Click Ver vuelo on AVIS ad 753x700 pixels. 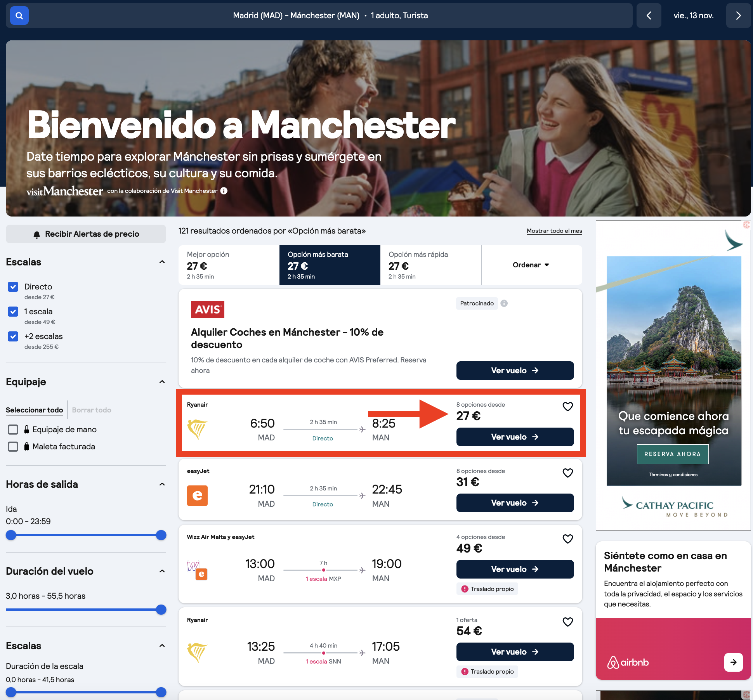pos(515,371)
